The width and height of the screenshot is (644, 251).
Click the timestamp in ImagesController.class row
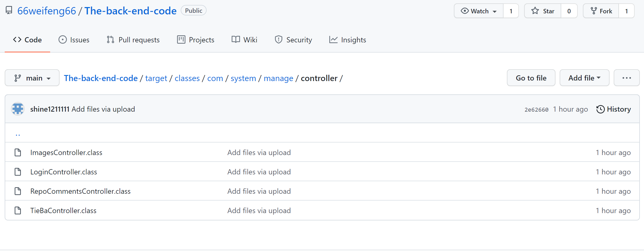(613, 152)
